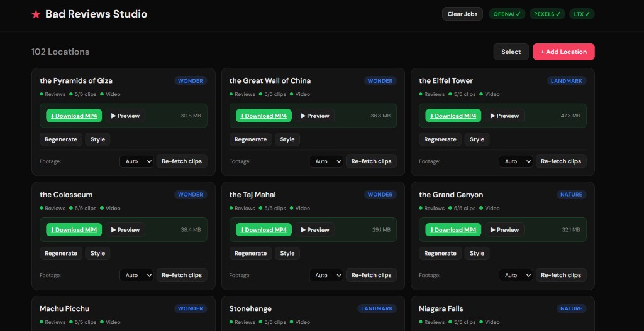This screenshot has width=644, height=331.
Task: Open Footage dropdown for the Colosseum
Action: 136,275
